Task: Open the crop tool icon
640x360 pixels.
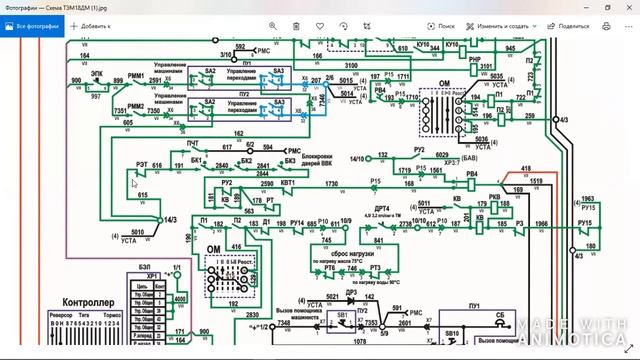Action: [367, 26]
